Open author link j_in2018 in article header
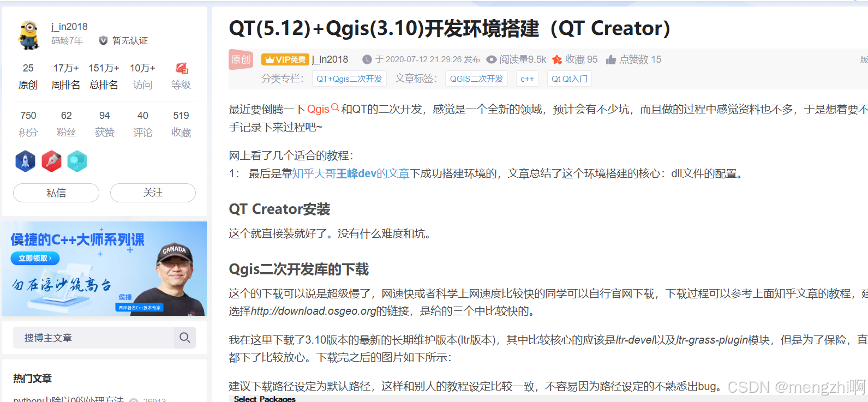This screenshot has width=868, height=402. pos(330,59)
